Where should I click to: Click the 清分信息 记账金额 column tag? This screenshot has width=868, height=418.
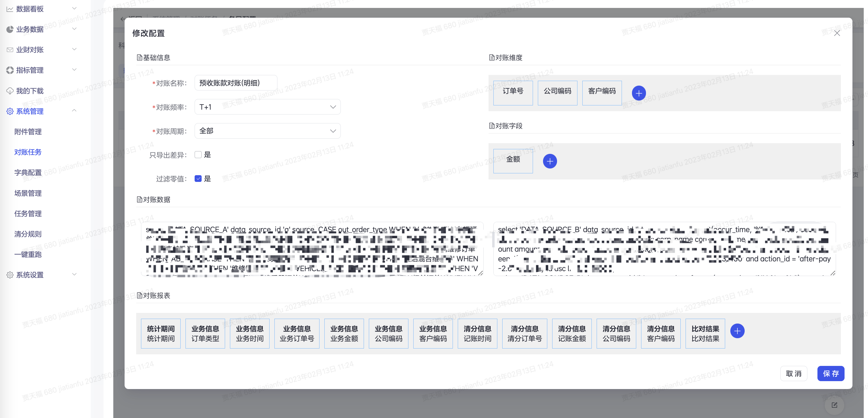(x=572, y=333)
